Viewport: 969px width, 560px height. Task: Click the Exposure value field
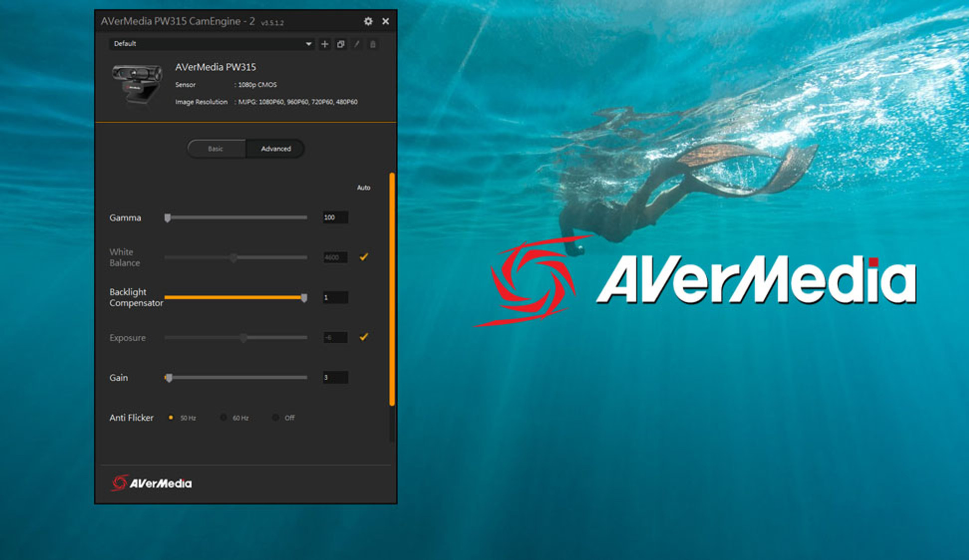point(335,337)
